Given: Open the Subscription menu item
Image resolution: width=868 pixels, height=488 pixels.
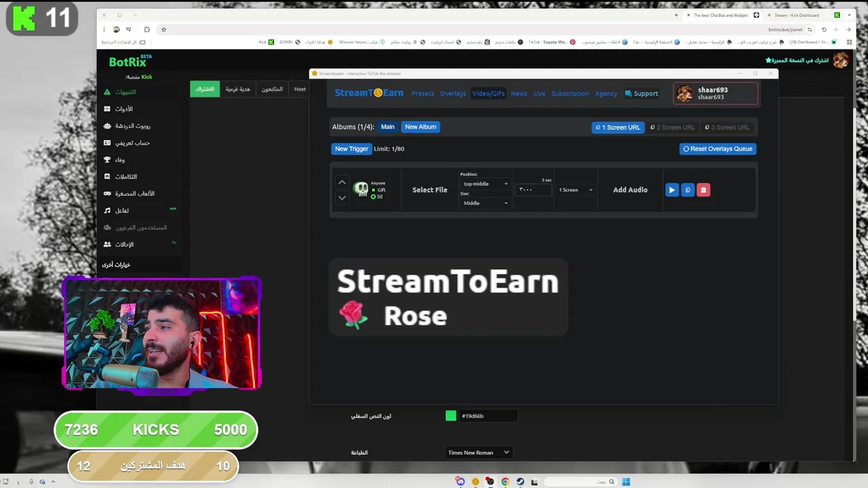Looking at the screenshot, I should (570, 94).
